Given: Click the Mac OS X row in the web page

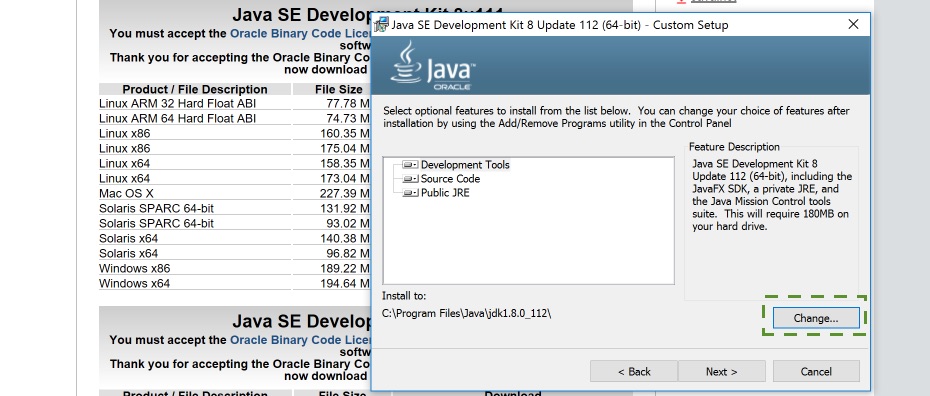Looking at the screenshot, I should 235,194.
